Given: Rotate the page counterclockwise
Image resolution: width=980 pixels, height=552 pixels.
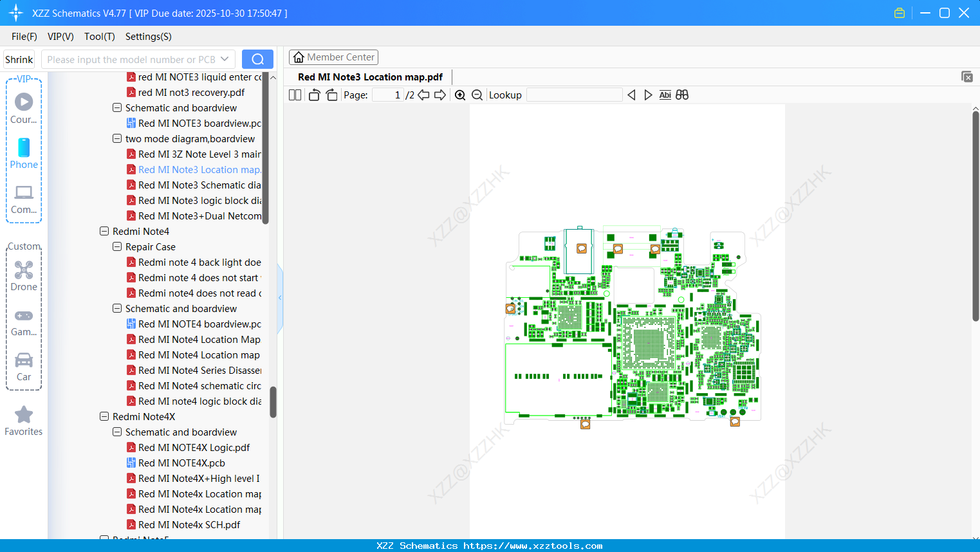Looking at the screenshot, I should (x=314, y=95).
